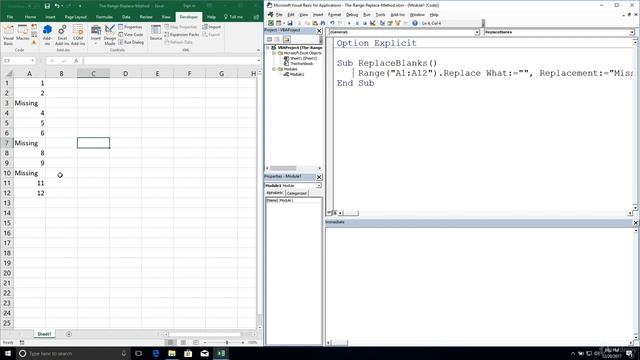Image resolution: width=640 pixels, height=360 pixels.
Task: Open COM Add-ins dialog
Action: pyautogui.click(x=78, y=34)
